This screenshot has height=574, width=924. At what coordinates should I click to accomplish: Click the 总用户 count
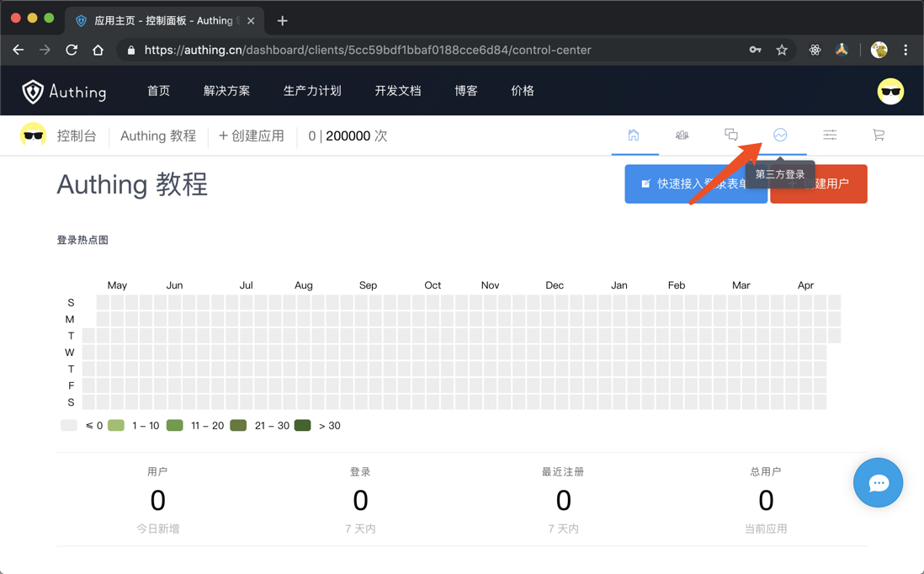coord(766,500)
